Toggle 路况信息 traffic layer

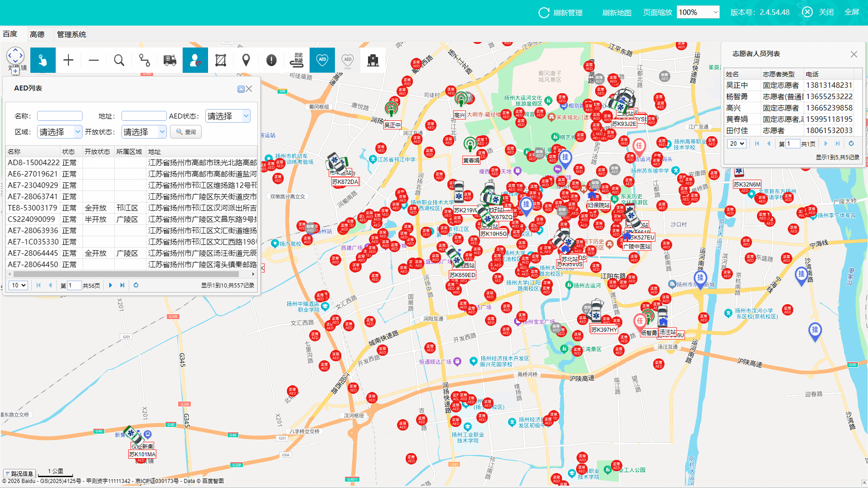19,474
